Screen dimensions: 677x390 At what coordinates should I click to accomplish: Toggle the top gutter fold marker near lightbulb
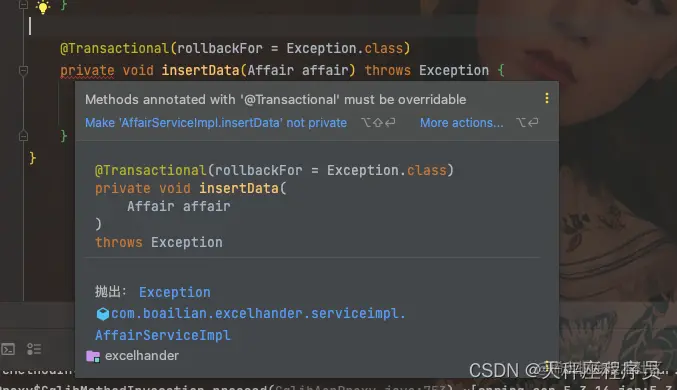point(23,5)
